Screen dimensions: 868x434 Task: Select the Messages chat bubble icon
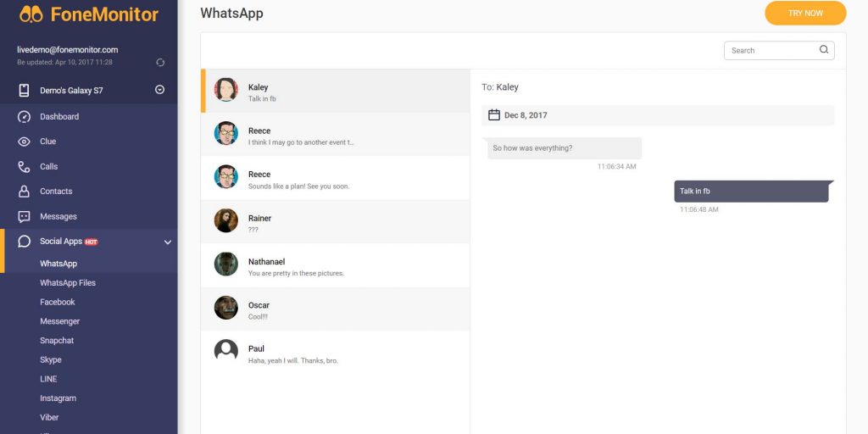coord(24,216)
